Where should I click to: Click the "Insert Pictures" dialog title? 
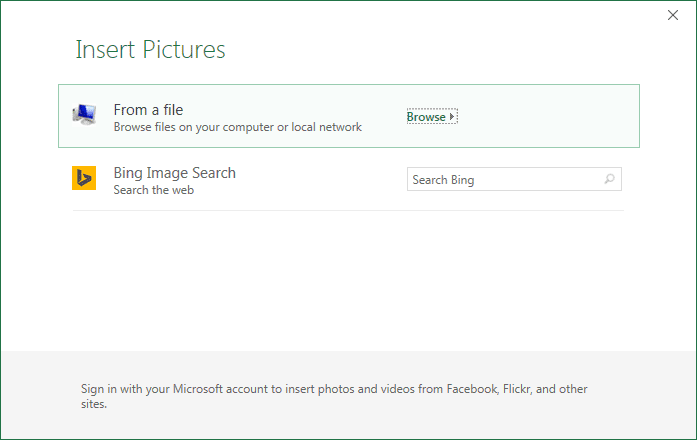click(x=150, y=49)
